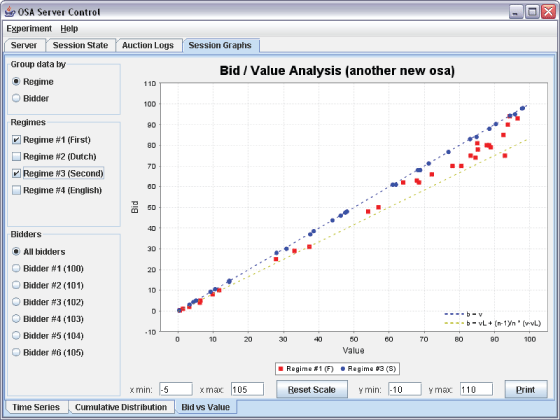The height and width of the screenshot is (420, 560).
Task: Close the window with the red X
Action: (x=548, y=12)
